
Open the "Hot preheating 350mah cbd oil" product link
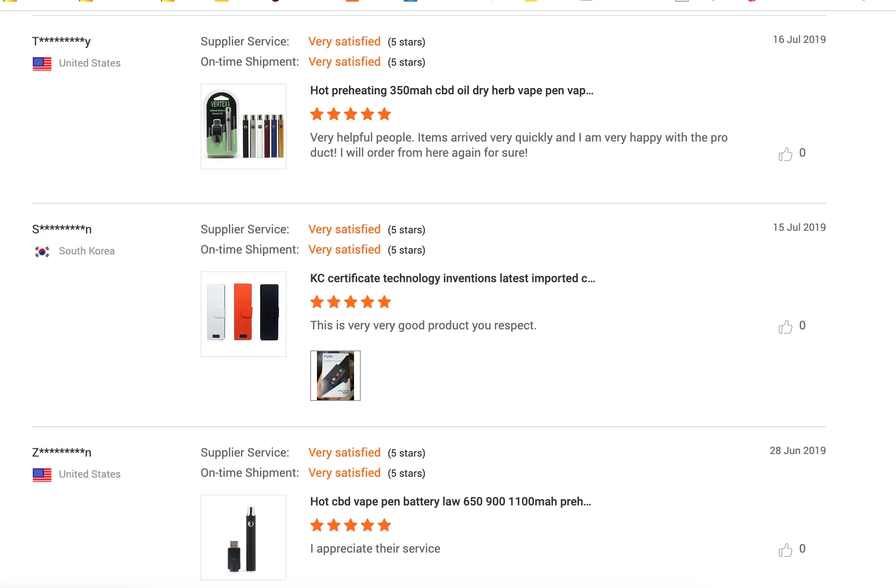(x=451, y=91)
